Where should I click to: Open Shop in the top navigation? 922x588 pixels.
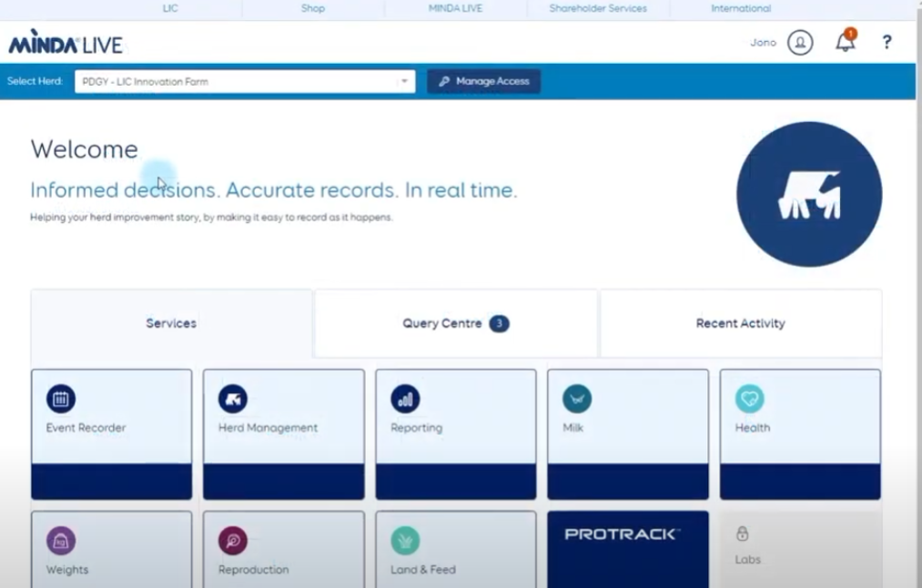[313, 8]
